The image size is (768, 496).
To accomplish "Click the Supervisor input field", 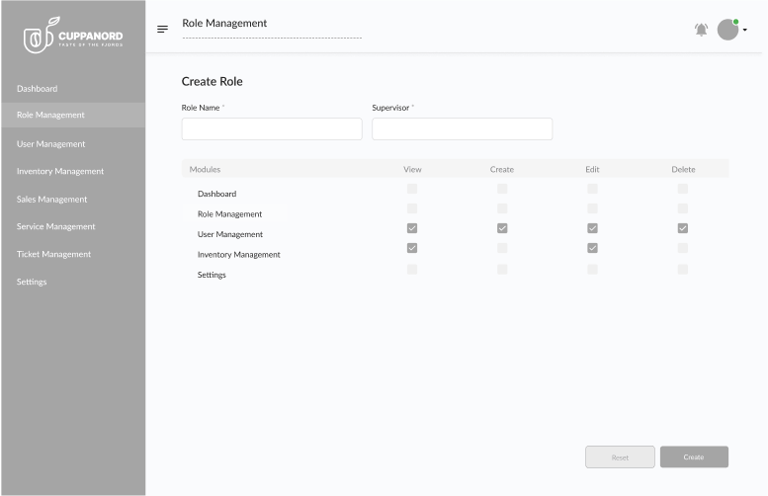I will coord(462,129).
